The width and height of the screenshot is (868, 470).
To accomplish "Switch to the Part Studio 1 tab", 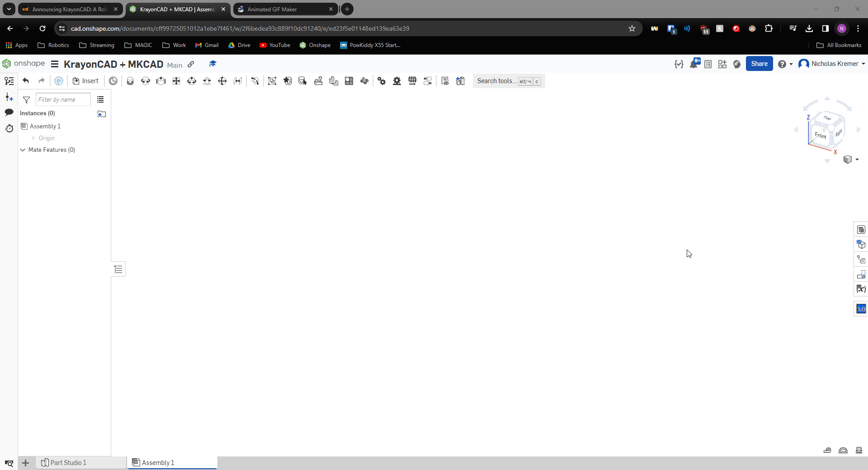I will pyautogui.click(x=68, y=462).
